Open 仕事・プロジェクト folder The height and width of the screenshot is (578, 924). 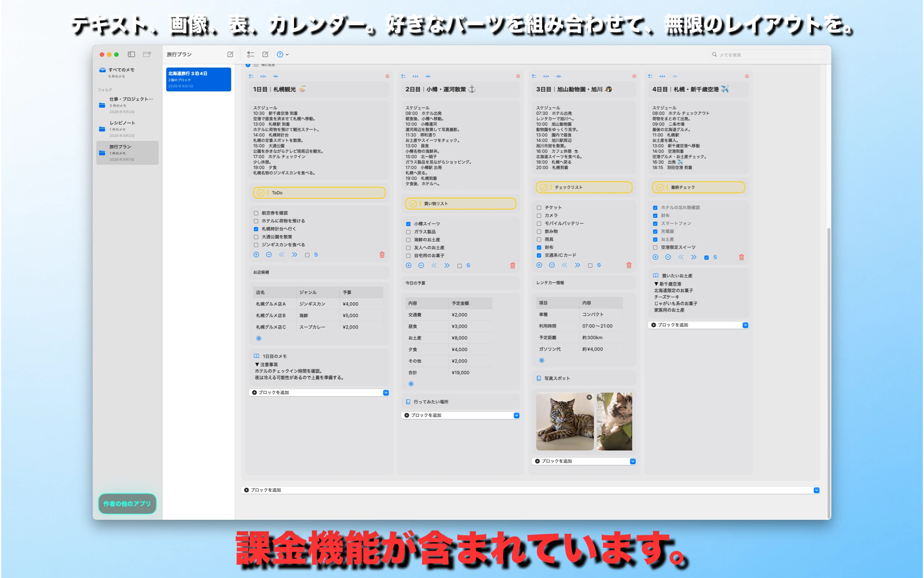[127, 105]
